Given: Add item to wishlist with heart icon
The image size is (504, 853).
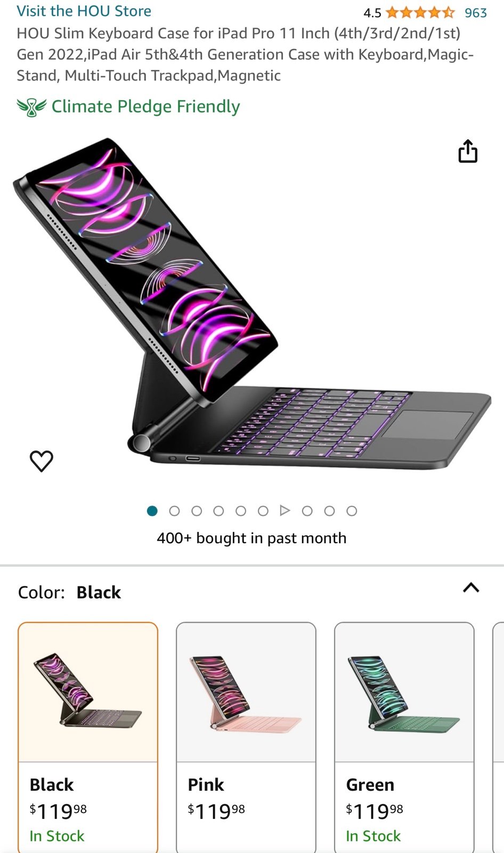Looking at the screenshot, I should pos(42,461).
